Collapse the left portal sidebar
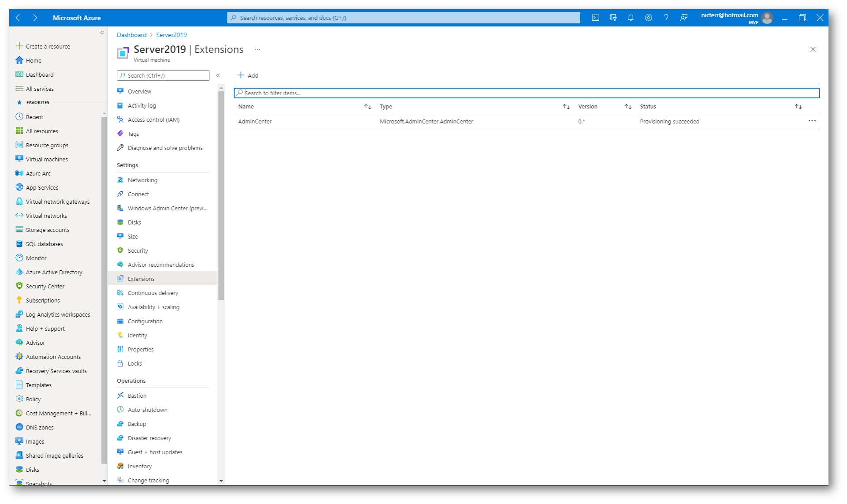This screenshot has height=504, width=847. pos(102,33)
